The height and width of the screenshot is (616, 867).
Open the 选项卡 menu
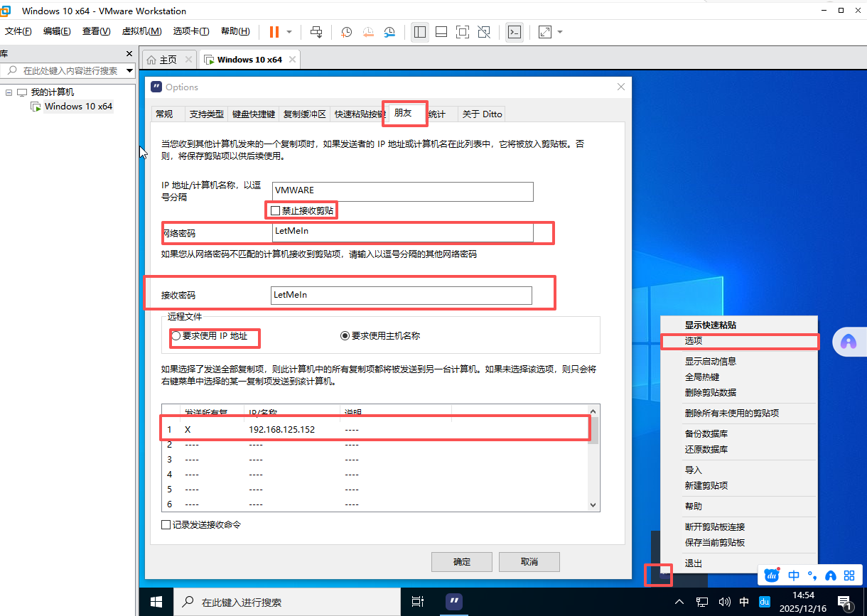pyautogui.click(x=191, y=31)
